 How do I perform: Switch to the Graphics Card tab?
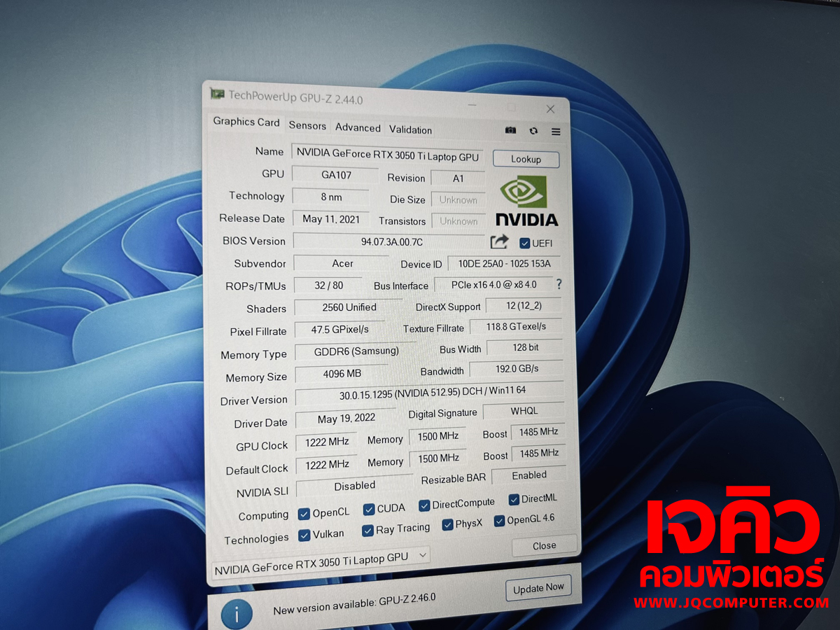[x=246, y=122]
